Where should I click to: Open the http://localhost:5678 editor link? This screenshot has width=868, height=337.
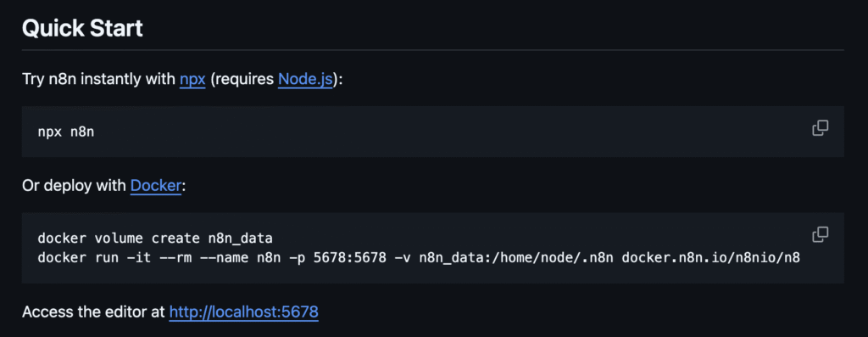click(243, 312)
